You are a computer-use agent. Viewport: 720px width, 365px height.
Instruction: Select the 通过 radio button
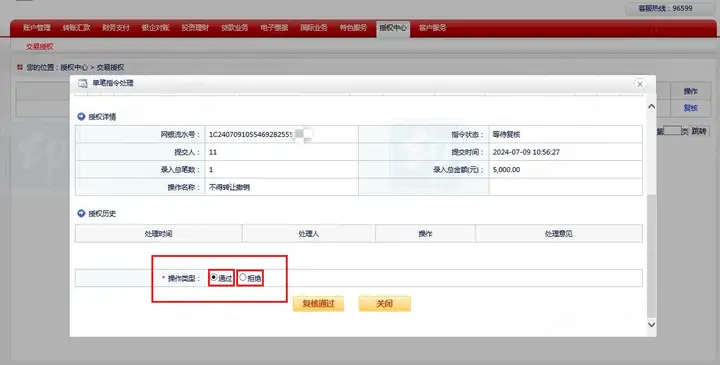214,277
